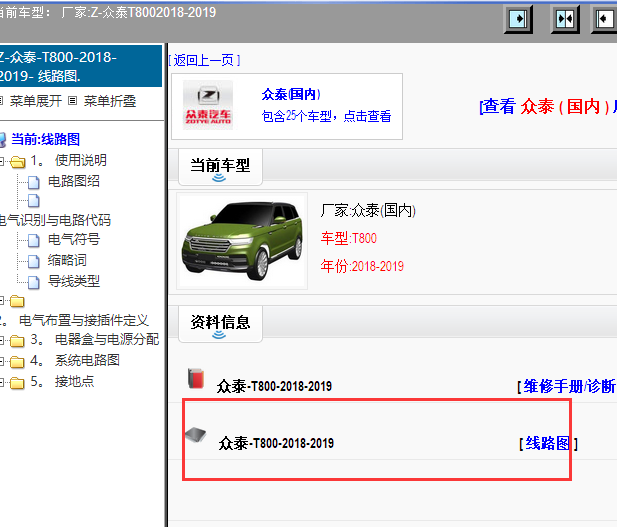This screenshot has width=617, height=527.
Task: Click 众泰-T800-2018-2019 in the 线路图 row
Action: (x=276, y=444)
